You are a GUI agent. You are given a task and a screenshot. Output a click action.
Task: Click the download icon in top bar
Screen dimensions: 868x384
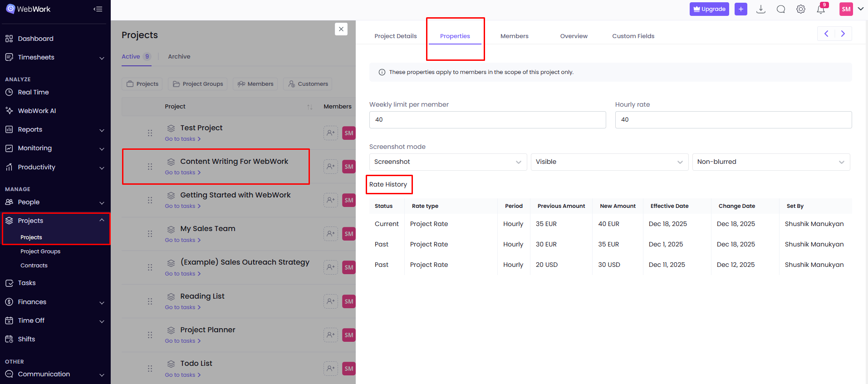pos(761,10)
